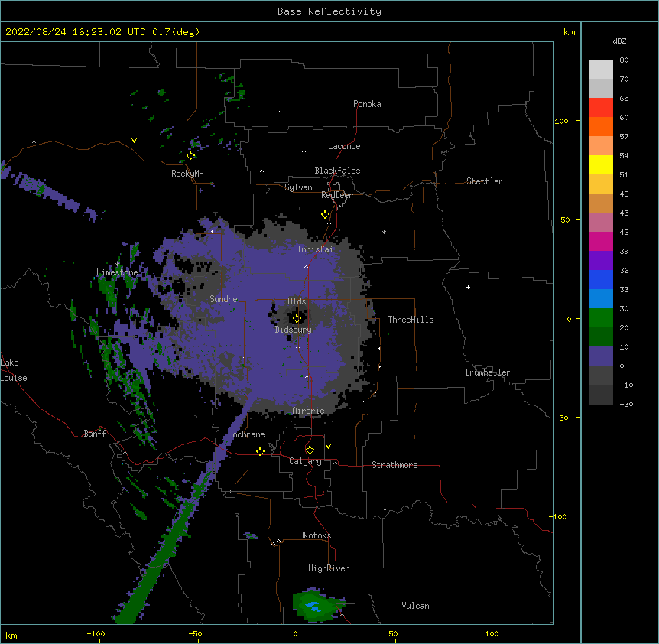The image size is (659, 644).
Task: Click the -30 value in dBZ legend
Action: click(x=626, y=405)
